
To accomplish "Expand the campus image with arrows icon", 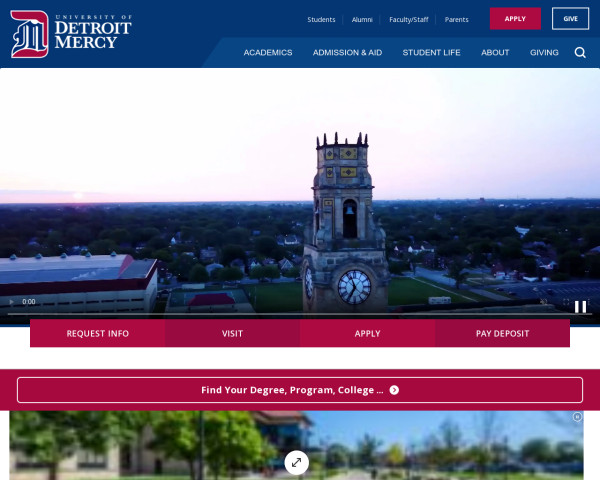I will coord(296,462).
